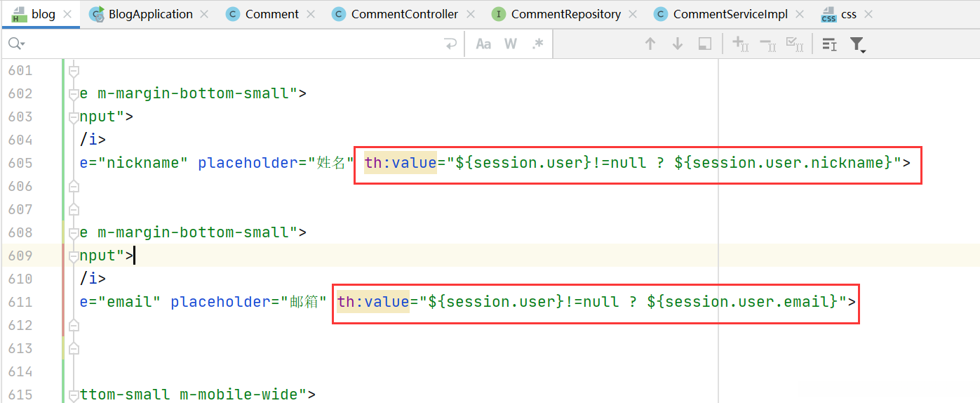Click the CSS file icon on css tab
The image size is (980, 403).
click(x=828, y=14)
